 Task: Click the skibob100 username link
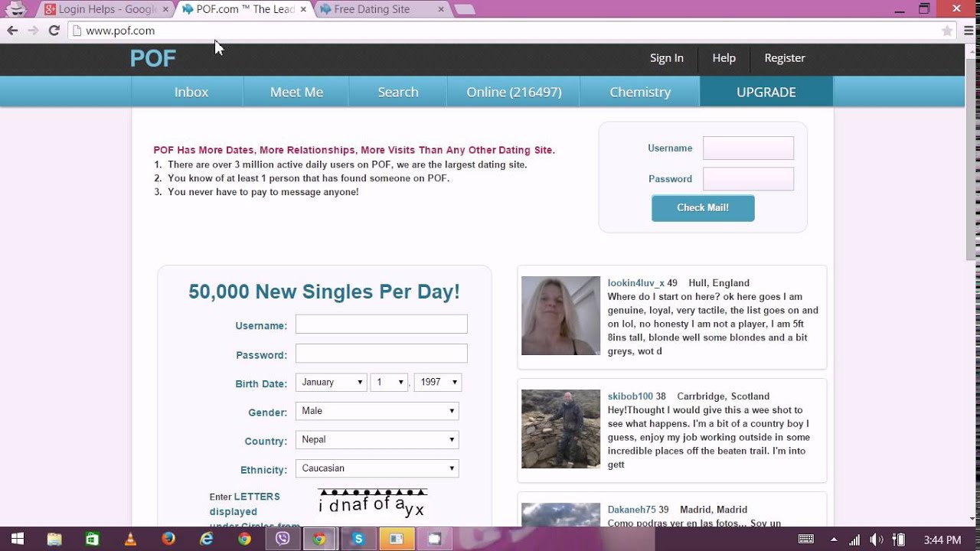coord(630,396)
